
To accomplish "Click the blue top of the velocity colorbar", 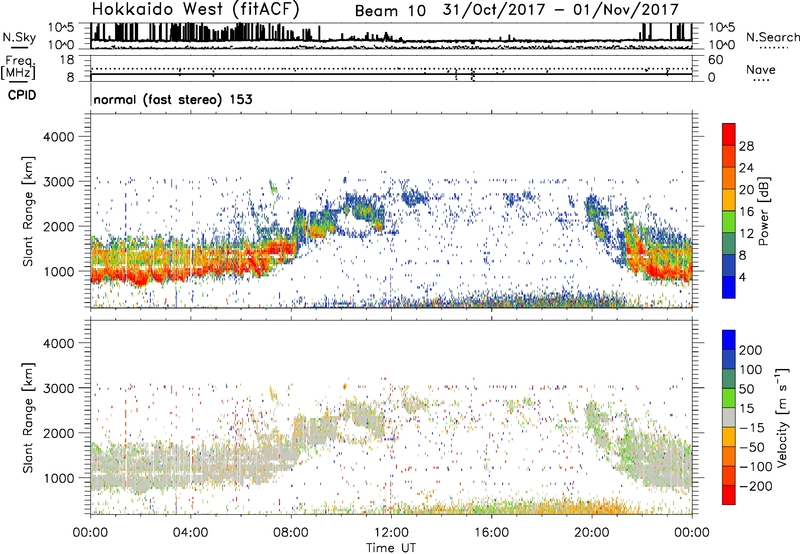I will 729,340.
